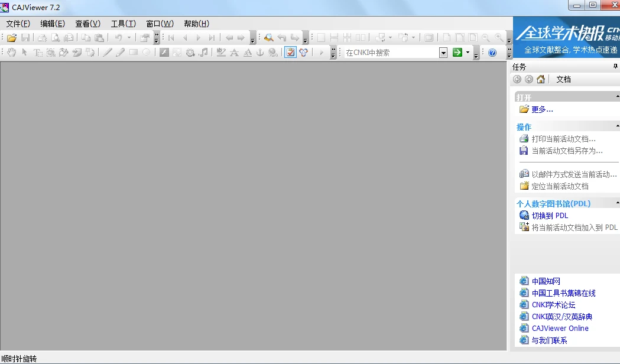620x364 pixels.
Task: Click the film reel video icon
Action: point(190,52)
